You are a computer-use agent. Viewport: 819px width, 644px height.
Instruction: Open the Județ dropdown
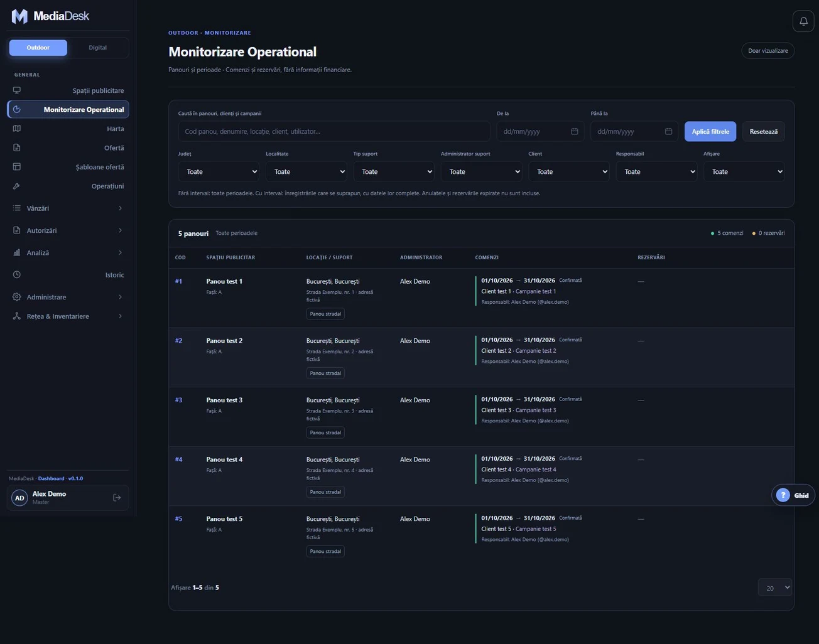coord(219,171)
